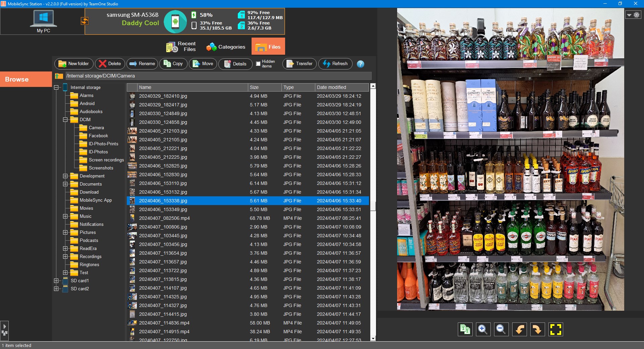644x349 pixels.
Task: Click the copy-image icon under the photo preview
Action: [465, 330]
